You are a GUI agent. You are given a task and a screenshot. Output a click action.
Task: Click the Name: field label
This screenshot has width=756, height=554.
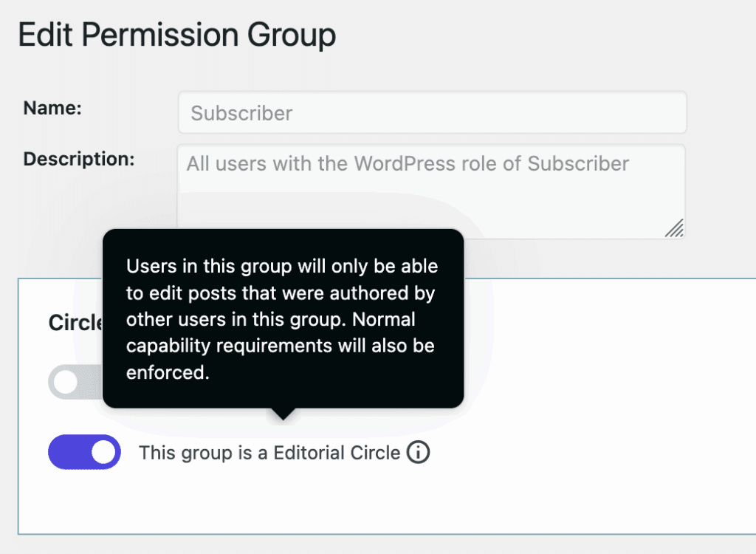[x=51, y=107]
